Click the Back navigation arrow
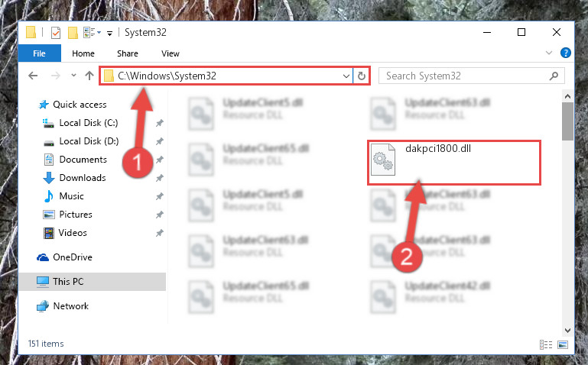 (x=33, y=76)
